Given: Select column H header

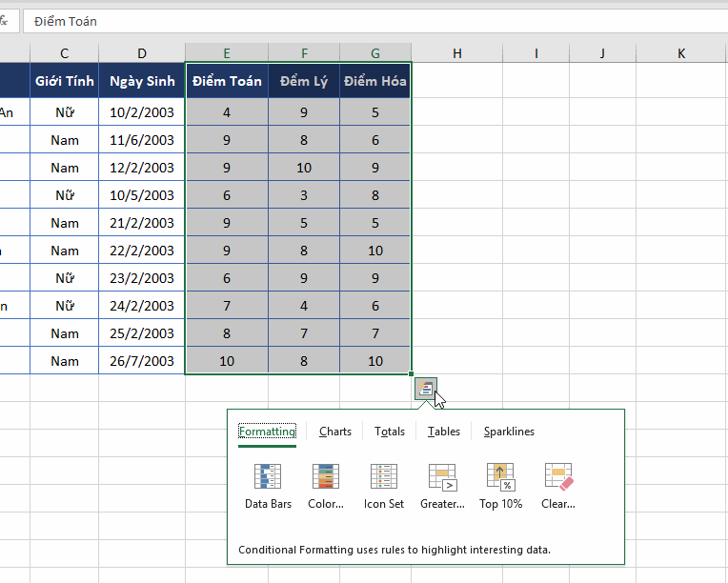Looking at the screenshot, I should [x=456, y=53].
